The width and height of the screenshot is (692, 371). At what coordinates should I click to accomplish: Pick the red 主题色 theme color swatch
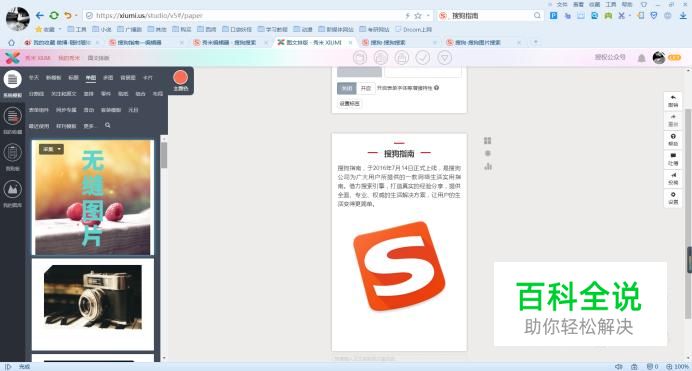pyautogui.click(x=181, y=78)
